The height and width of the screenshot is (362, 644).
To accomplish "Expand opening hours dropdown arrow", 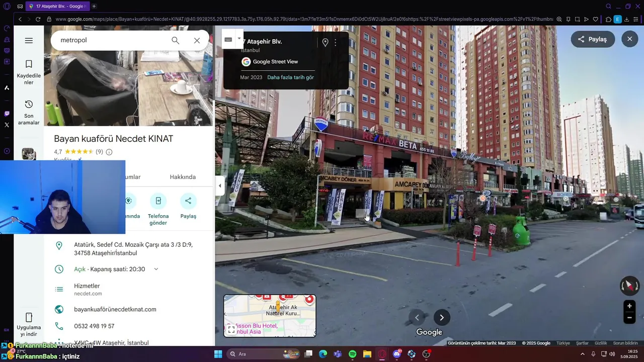I will [156, 269].
